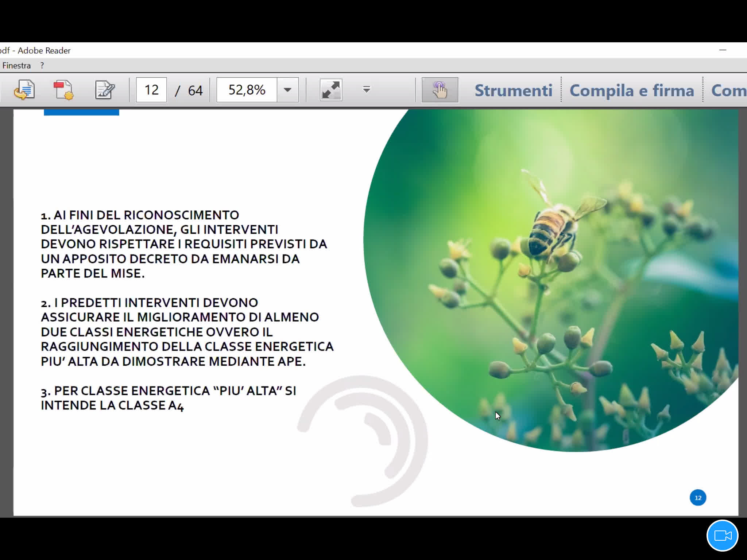Open the zoom level dropdown arrow
Screen dimensions: 747x560
(287, 90)
